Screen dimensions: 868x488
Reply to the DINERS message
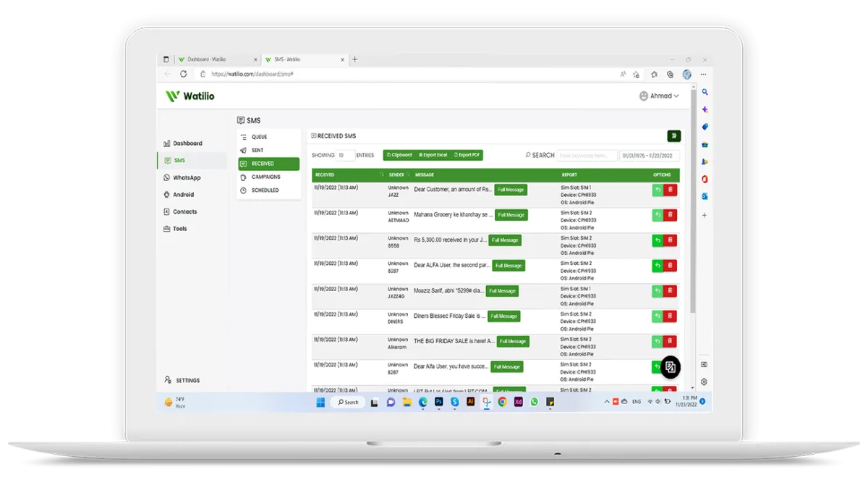tap(658, 316)
